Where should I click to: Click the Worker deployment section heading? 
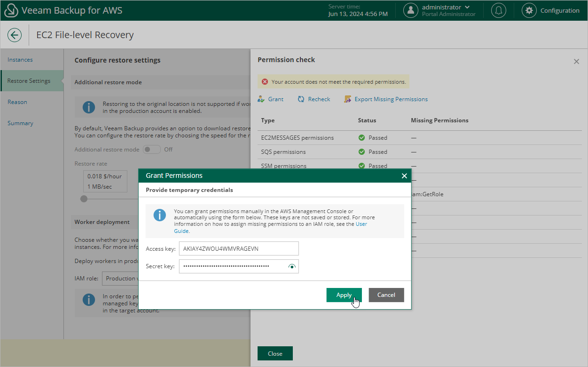pyautogui.click(x=102, y=222)
